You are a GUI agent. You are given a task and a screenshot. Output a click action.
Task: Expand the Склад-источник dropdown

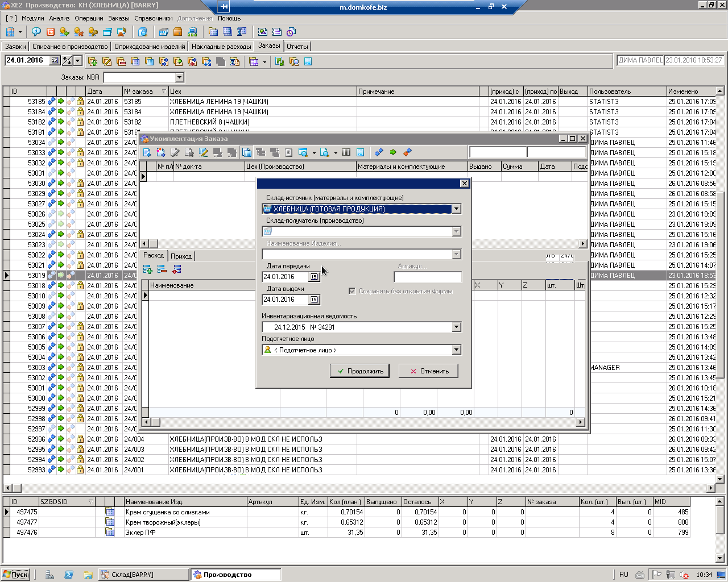point(456,209)
